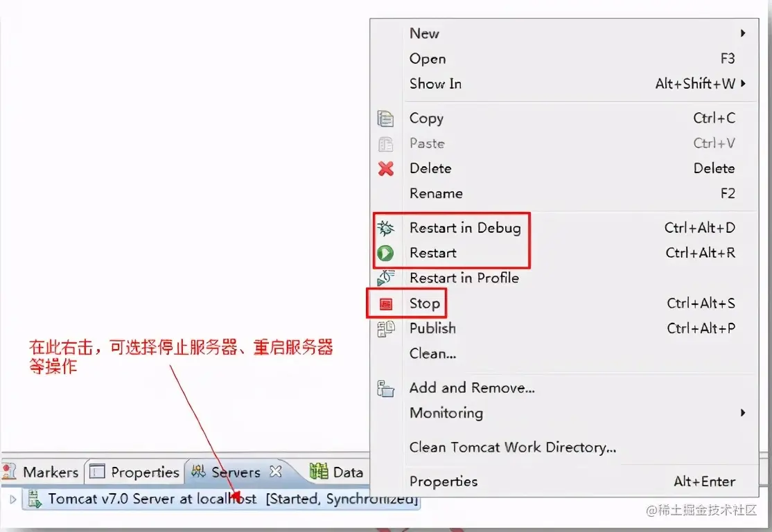Click the Restart in Profile icon

(385, 278)
